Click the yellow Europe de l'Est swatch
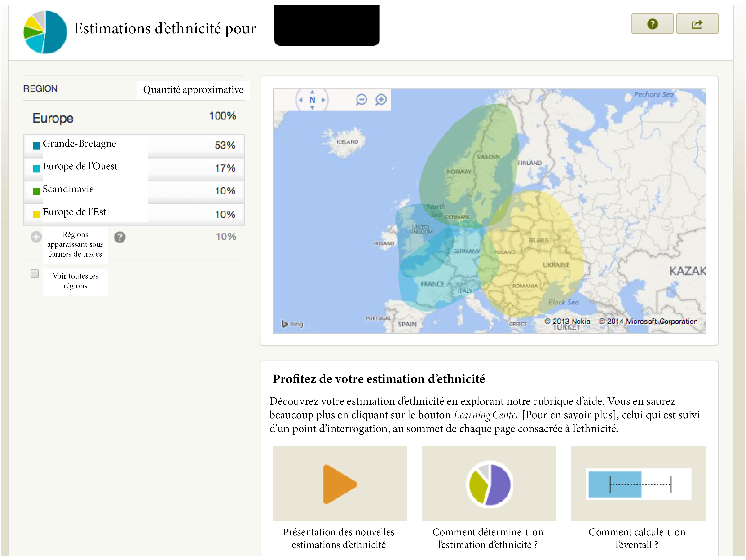The width and height of the screenshot is (746, 560). pyautogui.click(x=36, y=214)
